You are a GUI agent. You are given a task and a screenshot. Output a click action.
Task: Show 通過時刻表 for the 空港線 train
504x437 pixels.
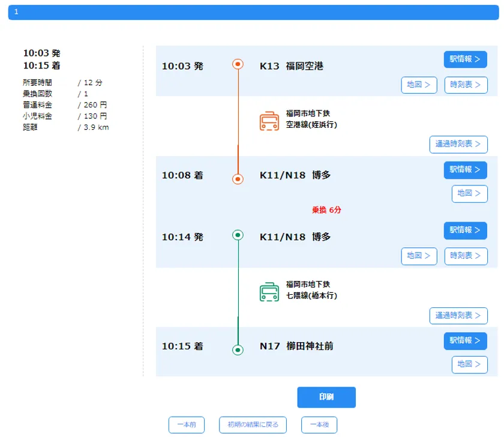pos(458,145)
